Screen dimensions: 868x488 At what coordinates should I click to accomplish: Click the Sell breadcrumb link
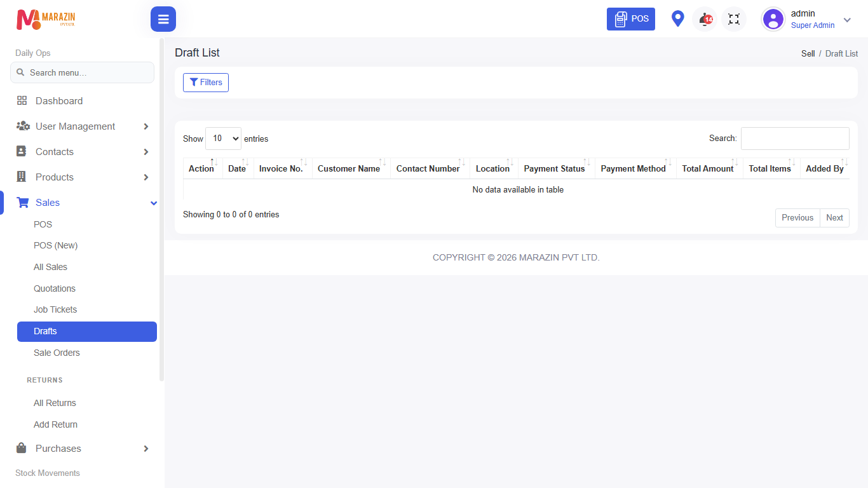808,53
